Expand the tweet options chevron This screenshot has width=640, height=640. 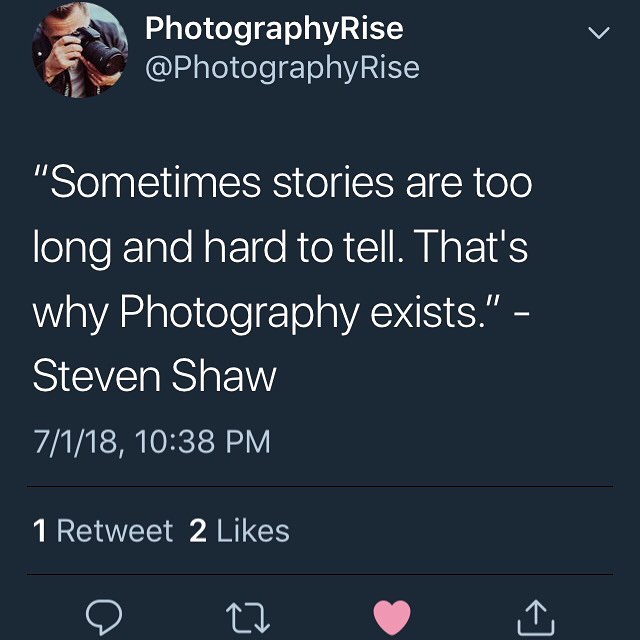(599, 33)
